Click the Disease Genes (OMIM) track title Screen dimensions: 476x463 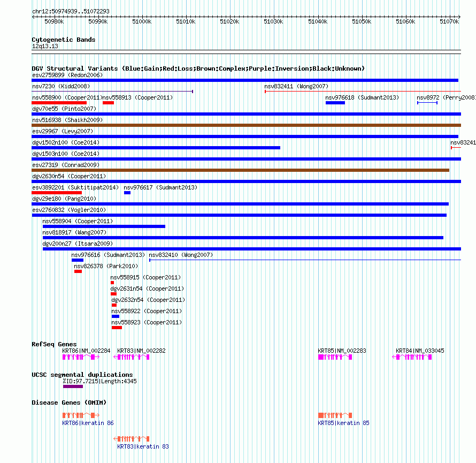69,403
